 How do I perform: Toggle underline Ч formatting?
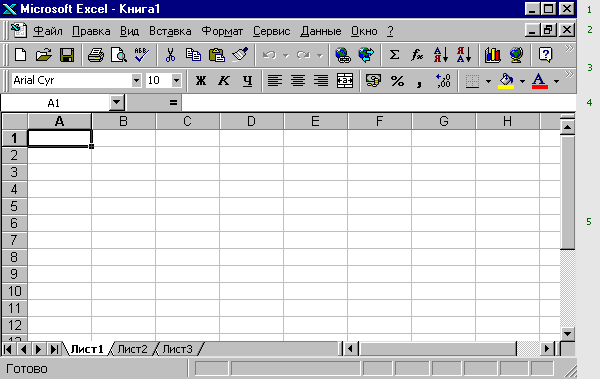tap(248, 81)
